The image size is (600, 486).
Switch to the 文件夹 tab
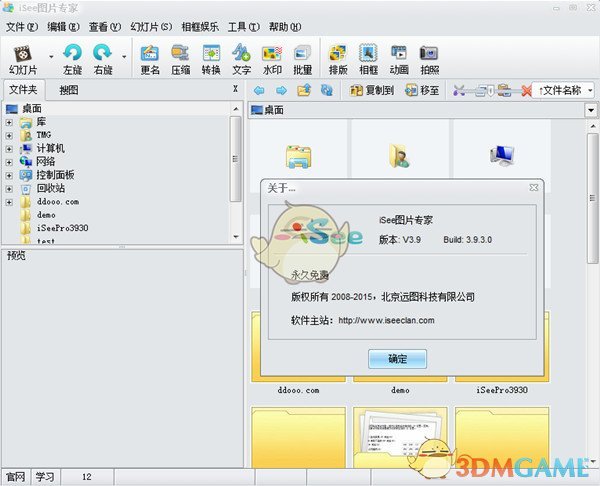pyautogui.click(x=23, y=90)
